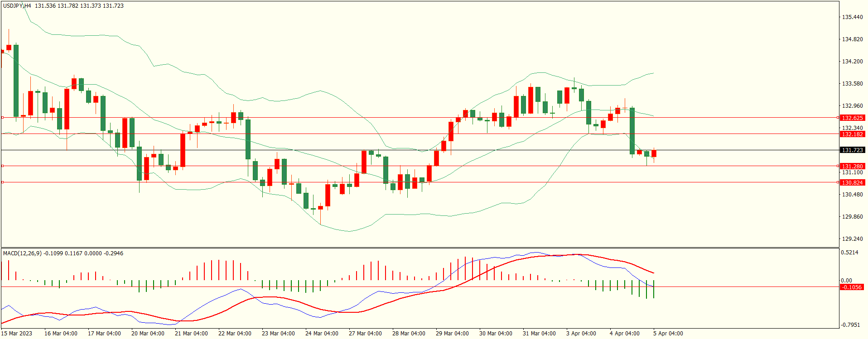
Task: Select the MACD(12,26,9) indicator label
Action: point(22,253)
